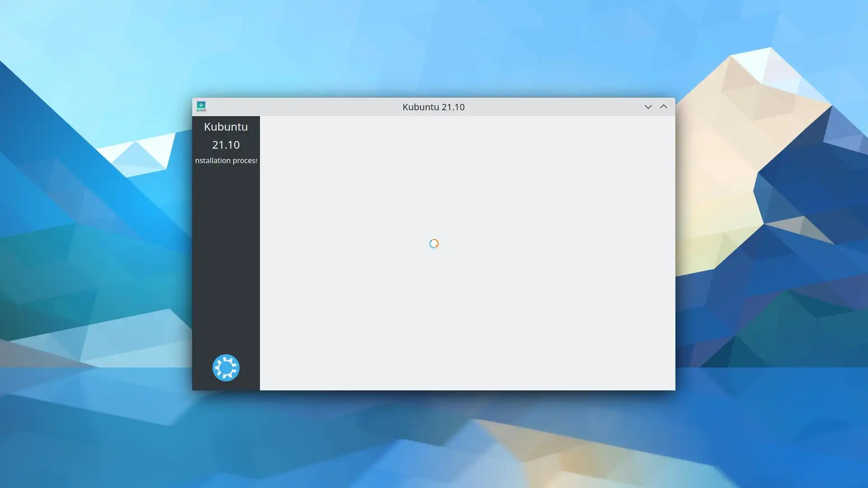This screenshot has width=868, height=488.
Task: Minimize window using down chevron
Action: 648,107
